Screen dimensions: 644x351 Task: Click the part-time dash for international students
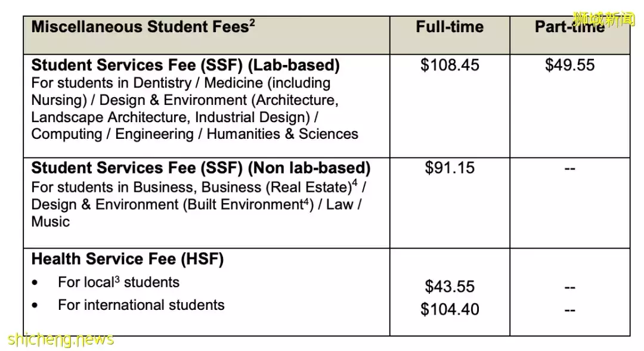(569, 310)
